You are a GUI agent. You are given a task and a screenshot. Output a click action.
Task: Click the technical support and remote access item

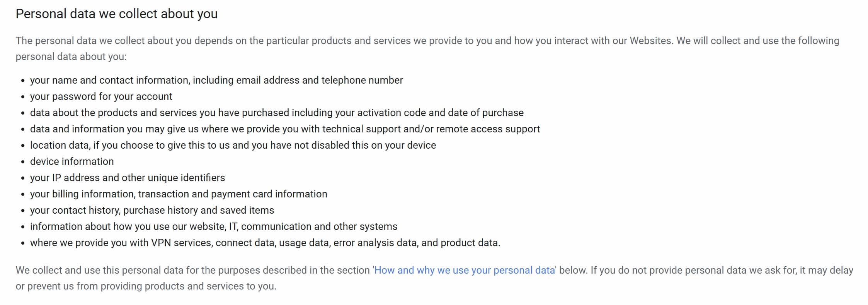[285, 129]
